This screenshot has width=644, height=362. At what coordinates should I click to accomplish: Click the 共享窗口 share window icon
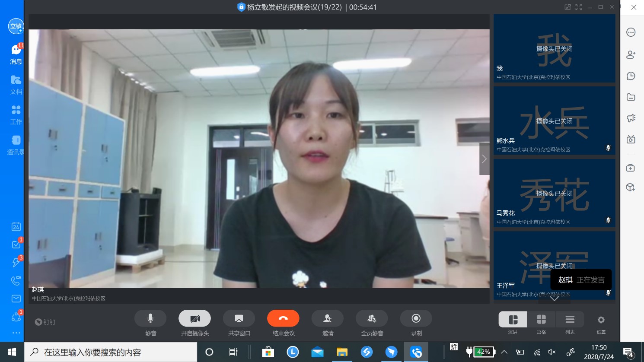click(239, 319)
